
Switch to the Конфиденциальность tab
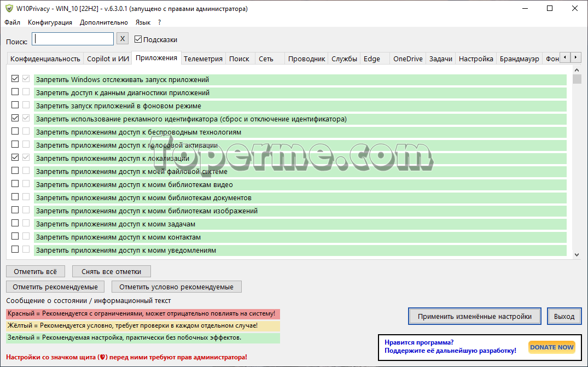click(45, 59)
